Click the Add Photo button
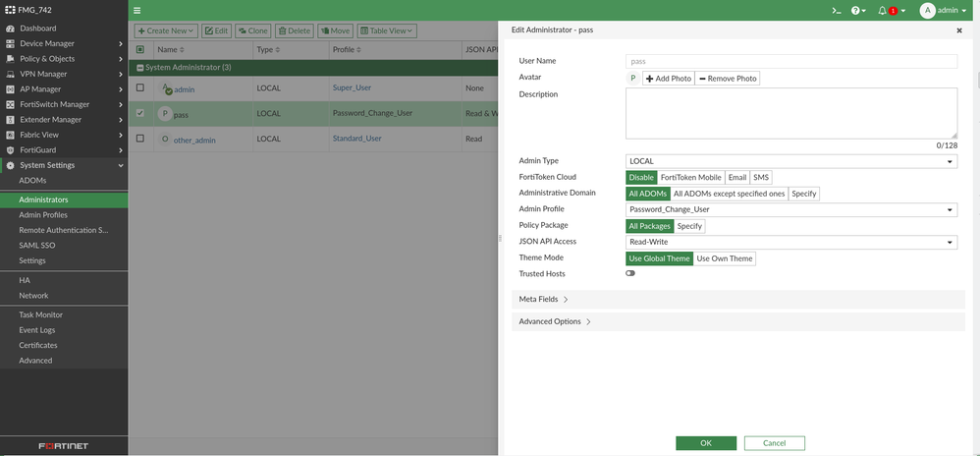 [x=669, y=78]
